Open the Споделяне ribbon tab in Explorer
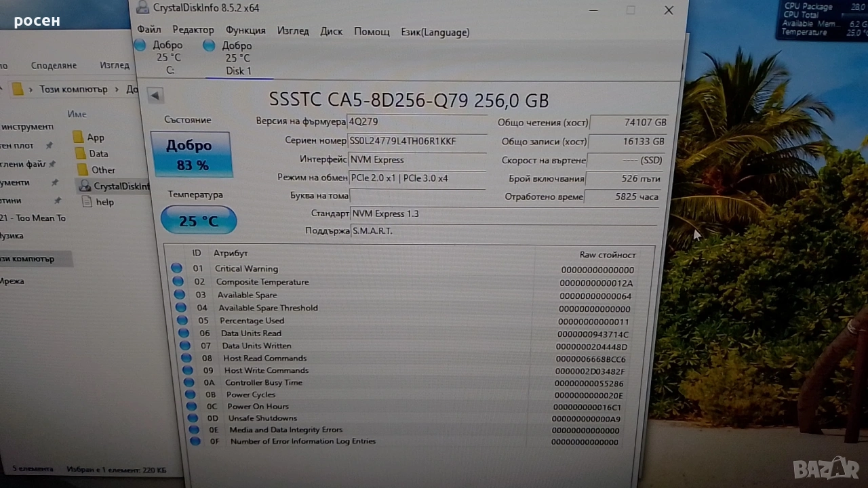The height and width of the screenshot is (488, 868). click(x=54, y=66)
